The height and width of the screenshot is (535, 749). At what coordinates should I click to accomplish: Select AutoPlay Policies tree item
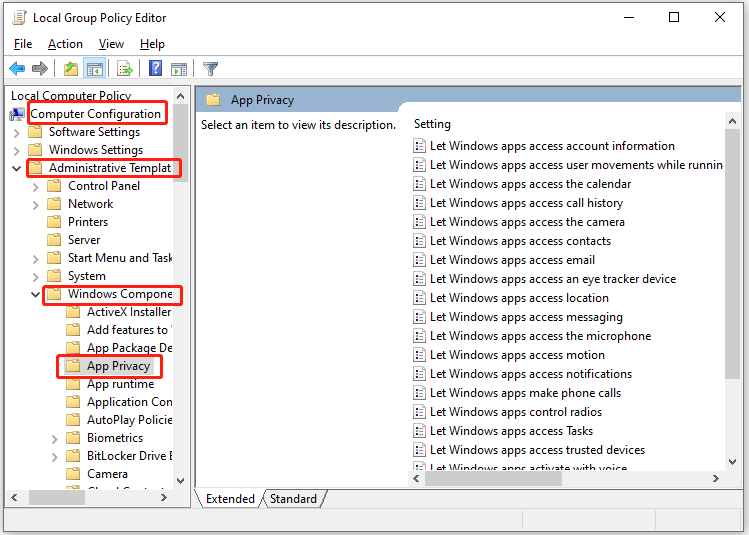(x=129, y=420)
